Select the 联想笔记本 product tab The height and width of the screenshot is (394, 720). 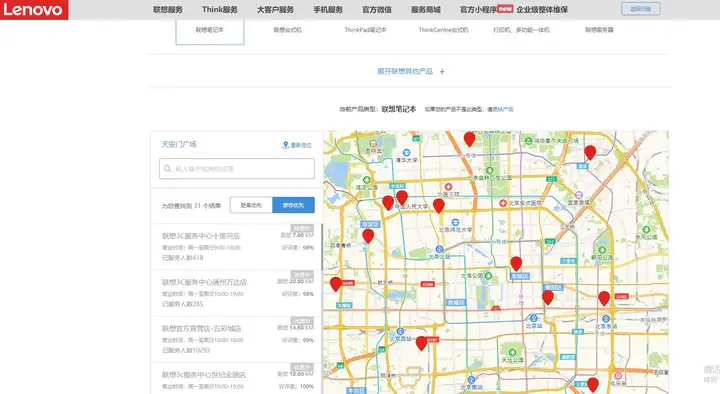(x=210, y=31)
